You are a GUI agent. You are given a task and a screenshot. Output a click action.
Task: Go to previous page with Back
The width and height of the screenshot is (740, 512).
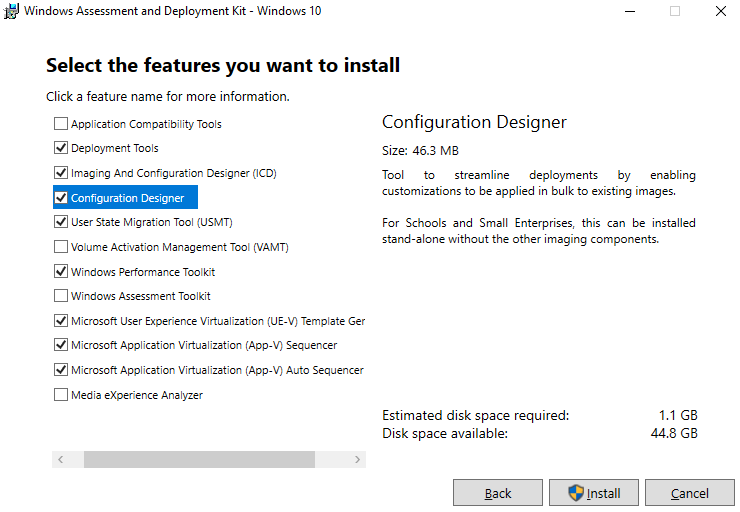tap(498, 493)
